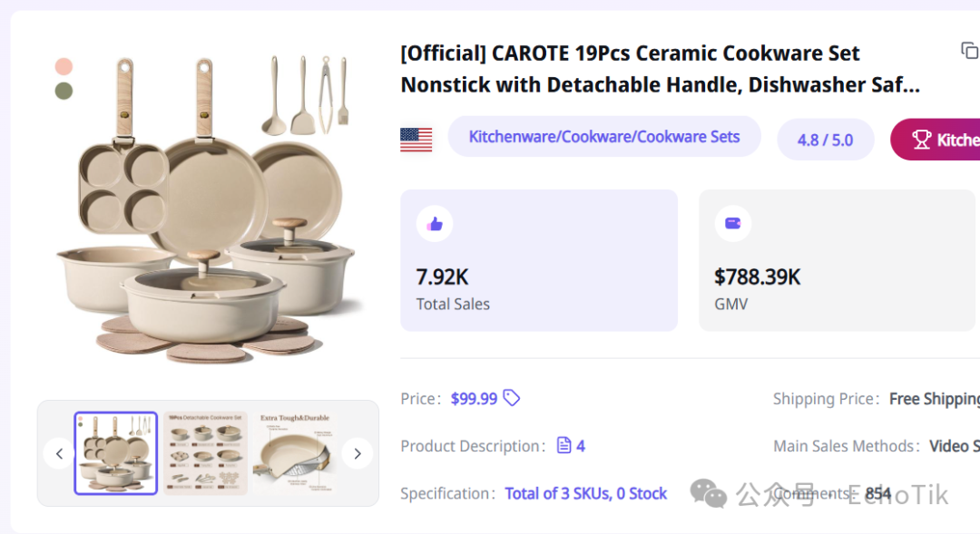The width and height of the screenshot is (980, 534).
Task: Select the olive green color variant swatch
Action: pos(64,92)
